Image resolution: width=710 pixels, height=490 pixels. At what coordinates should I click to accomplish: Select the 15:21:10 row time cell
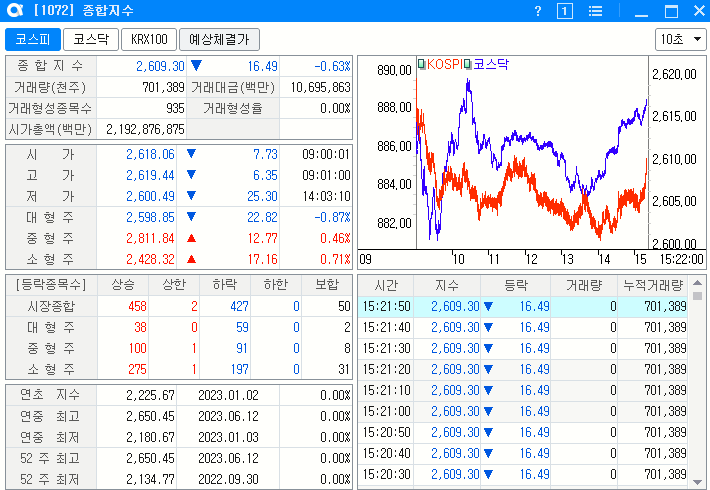(x=386, y=390)
